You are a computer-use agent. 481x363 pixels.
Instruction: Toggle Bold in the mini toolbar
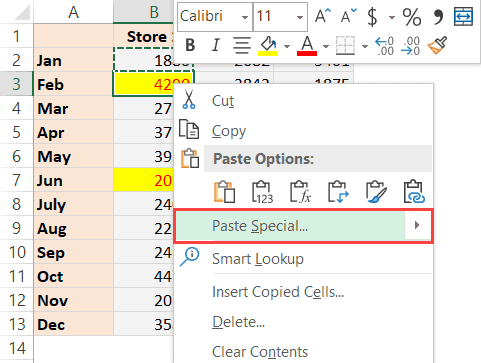pyautogui.click(x=190, y=45)
